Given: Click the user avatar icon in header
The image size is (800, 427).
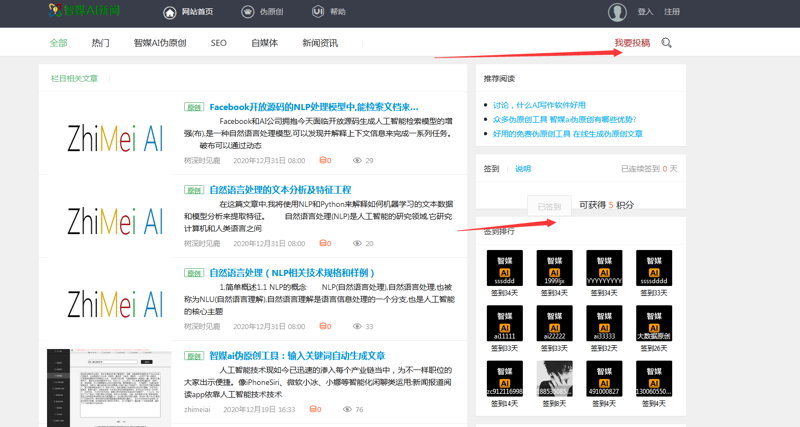Looking at the screenshot, I should pyautogui.click(x=617, y=12).
